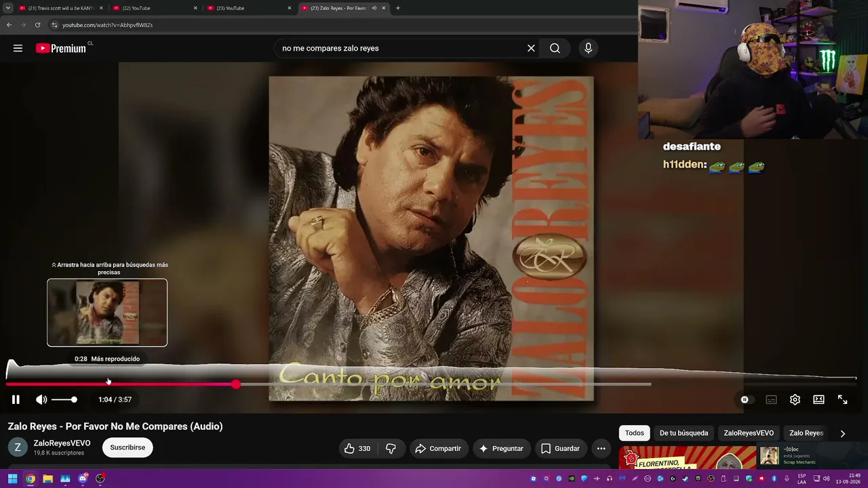Start a voice search with the microphone
Image resolution: width=868 pixels, height=488 pixels.
[x=588, y=48]
